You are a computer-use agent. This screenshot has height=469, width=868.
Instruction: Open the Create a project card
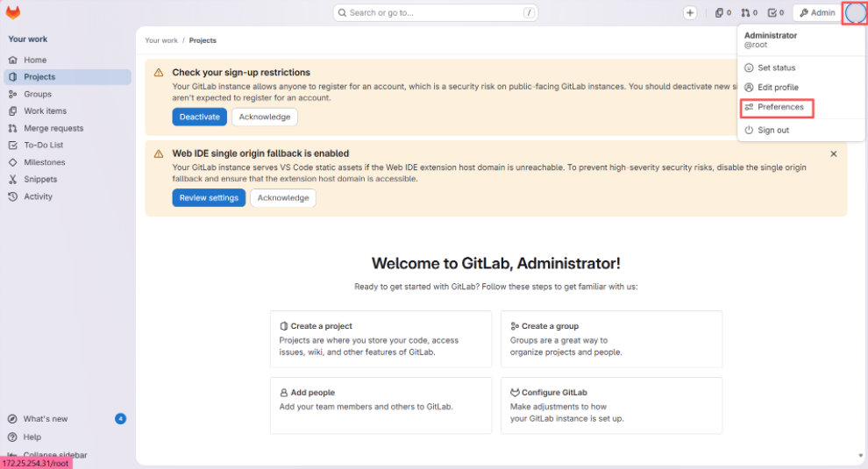pos(381,339)
